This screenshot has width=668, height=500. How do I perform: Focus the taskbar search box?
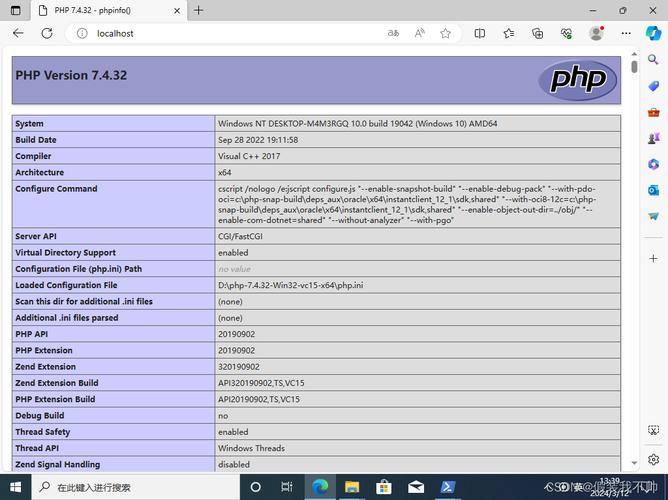(135, 487)
